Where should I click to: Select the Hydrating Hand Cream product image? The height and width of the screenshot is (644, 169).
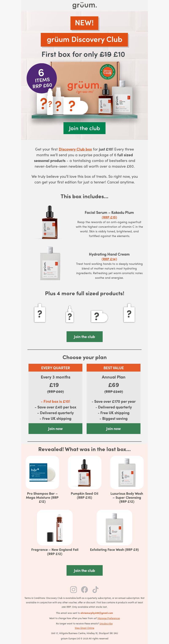coord(50,263)
